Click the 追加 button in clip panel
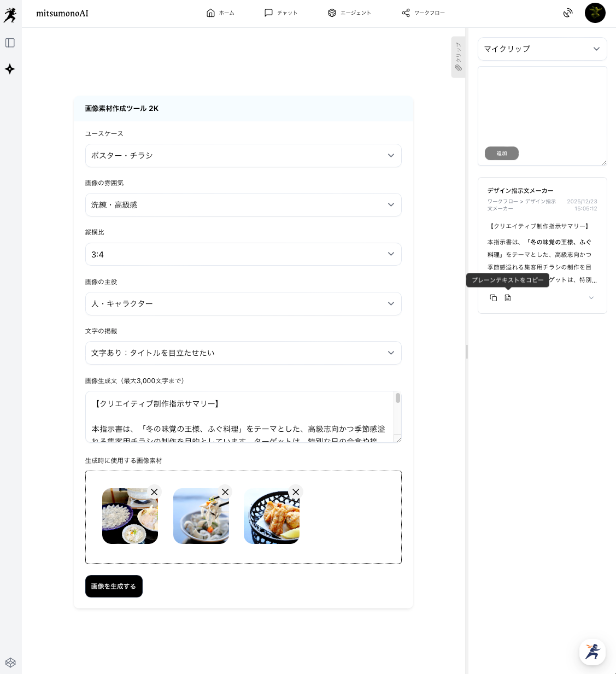 point(501,154)
